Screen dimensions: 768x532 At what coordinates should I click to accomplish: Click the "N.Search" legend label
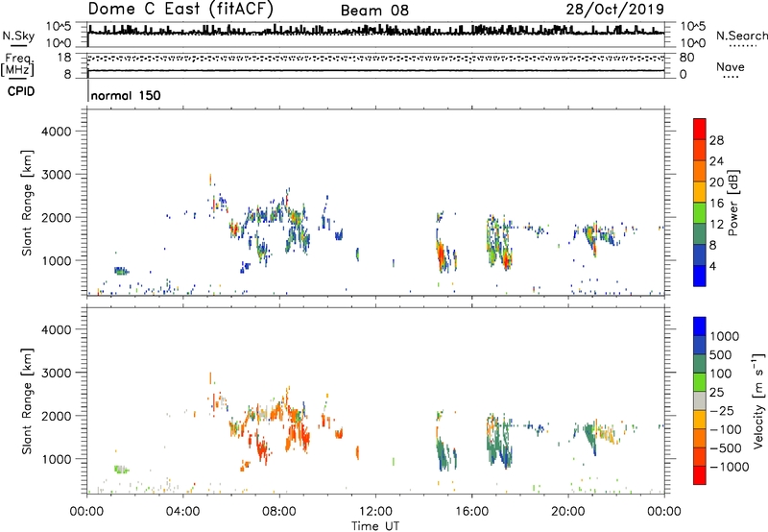coord(741,36)
